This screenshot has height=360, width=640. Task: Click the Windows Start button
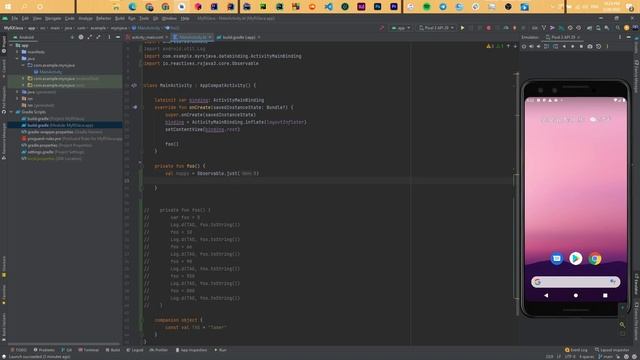[8, 7]
